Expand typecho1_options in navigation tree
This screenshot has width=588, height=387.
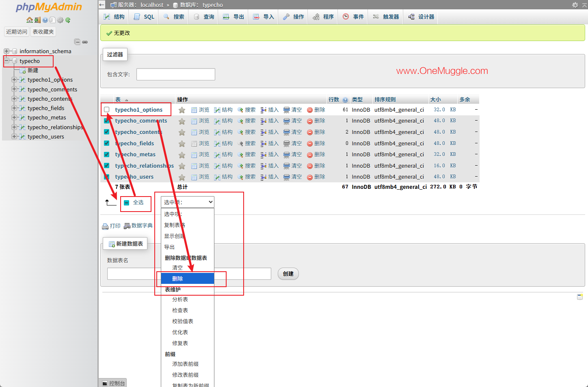point(14,80)
